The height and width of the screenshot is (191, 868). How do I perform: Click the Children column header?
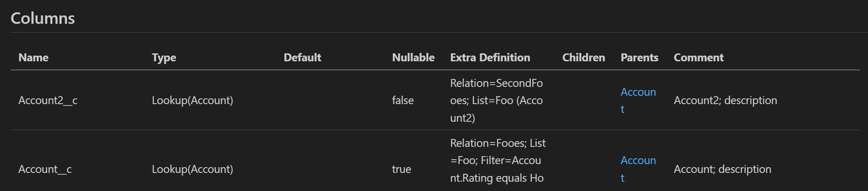pyautogui.click(x=583, y=57)
